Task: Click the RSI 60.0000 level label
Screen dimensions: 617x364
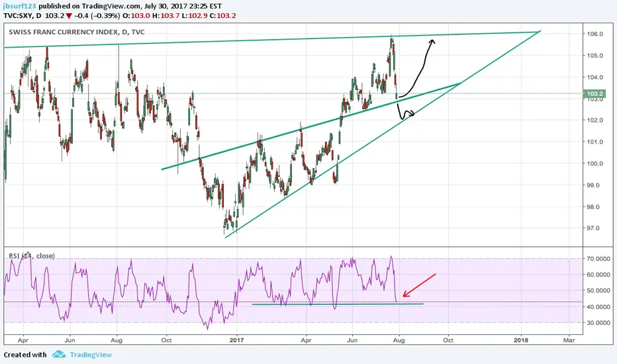Action: (x=598, y=275)
